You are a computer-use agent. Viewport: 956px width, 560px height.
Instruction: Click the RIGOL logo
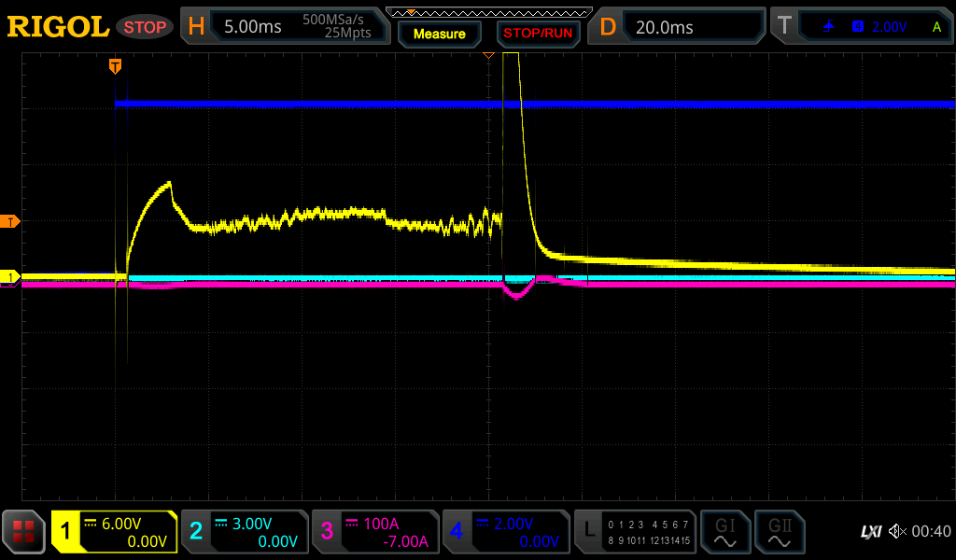pos(58,27)
